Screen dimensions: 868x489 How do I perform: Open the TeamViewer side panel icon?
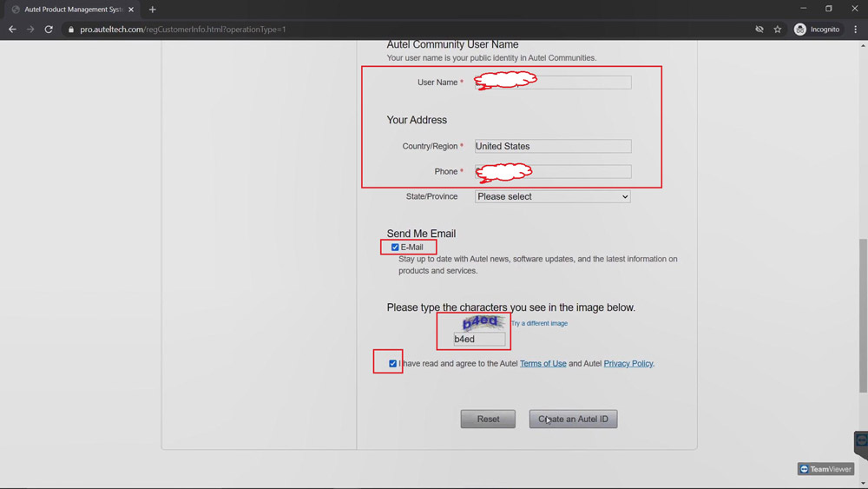(861, 441)
